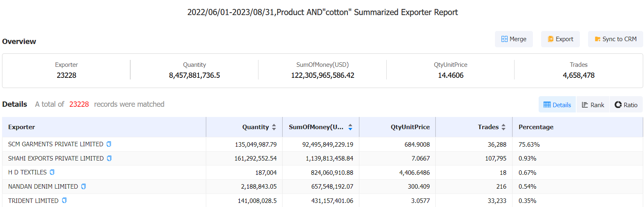Select overview Exporter count 23228
The height and width of the screenshot is (207, 644).
click(x=67, y=75)
